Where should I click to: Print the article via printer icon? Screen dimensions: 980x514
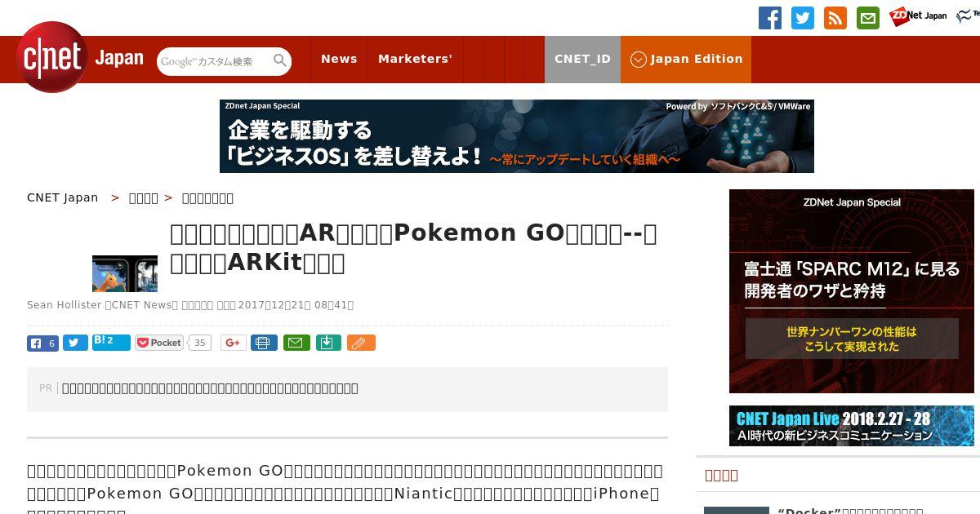[263, 343]
